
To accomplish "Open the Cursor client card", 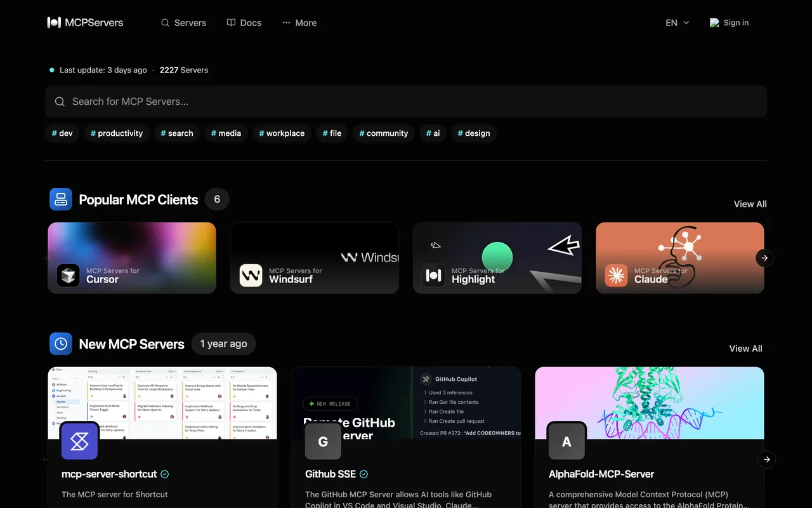I will pos(132,258).
